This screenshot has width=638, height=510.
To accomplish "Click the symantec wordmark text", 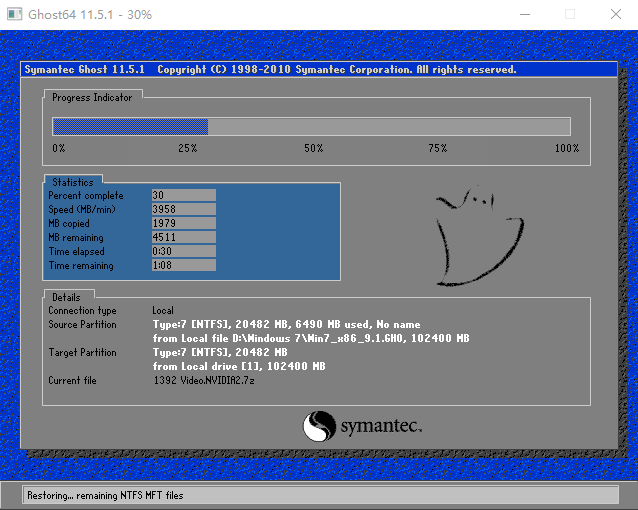I will (x=381, y=426).
